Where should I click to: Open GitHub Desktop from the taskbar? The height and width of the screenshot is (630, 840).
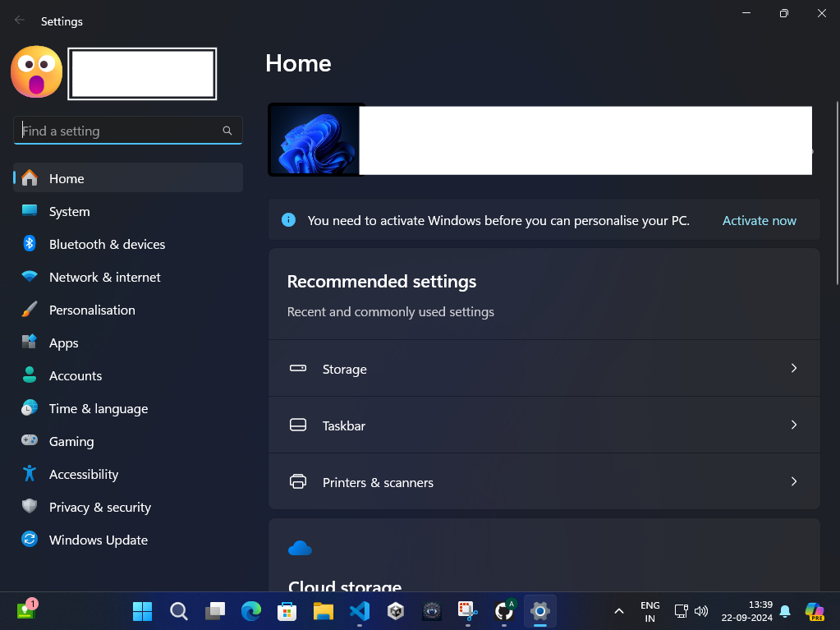pos(504,611)
